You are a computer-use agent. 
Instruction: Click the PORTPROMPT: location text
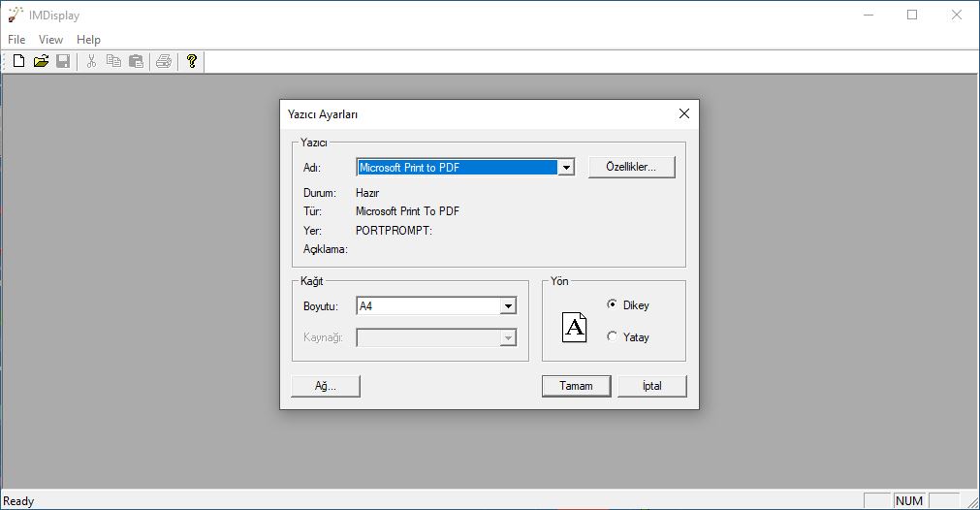(x=394, y=230)
